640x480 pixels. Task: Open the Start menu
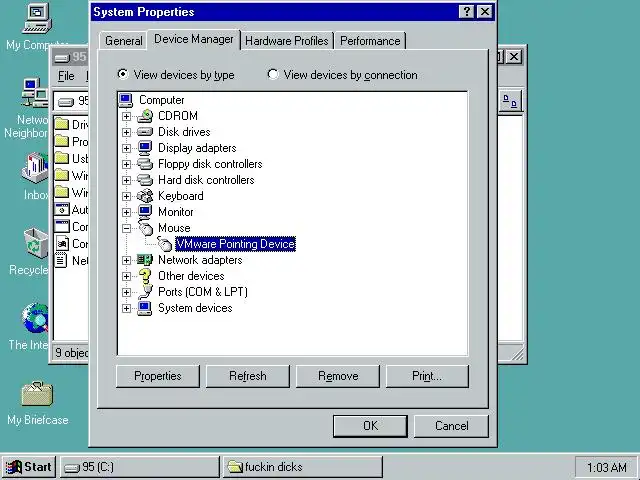coord(29,467)
